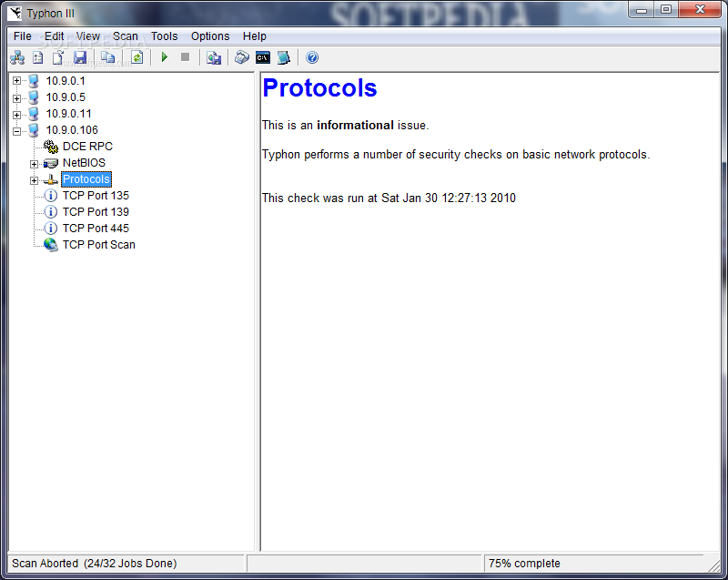Viewport: 728px width, 580px height.
Task: Click the Protocols heading in details pane
Action: pos(320,87)
